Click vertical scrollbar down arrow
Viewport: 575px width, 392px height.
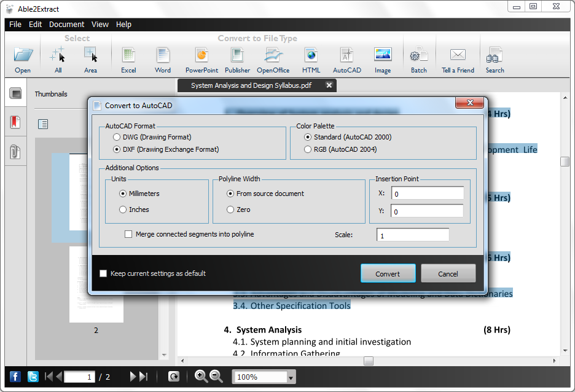565,351
